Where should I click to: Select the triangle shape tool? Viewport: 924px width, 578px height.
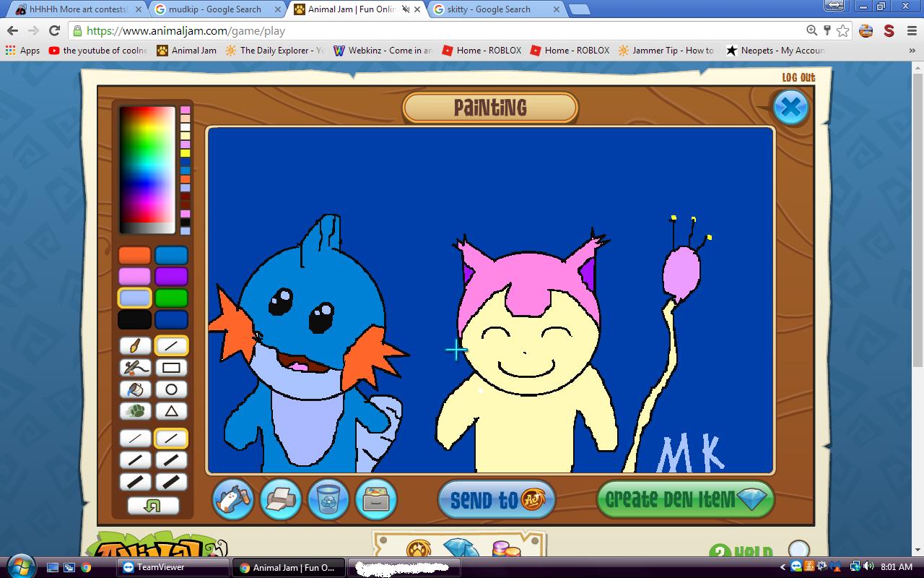(171, 411)
